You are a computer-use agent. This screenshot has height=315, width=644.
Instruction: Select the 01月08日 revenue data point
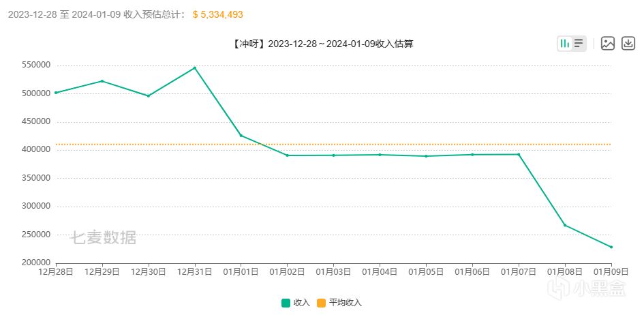coord(565,225)
